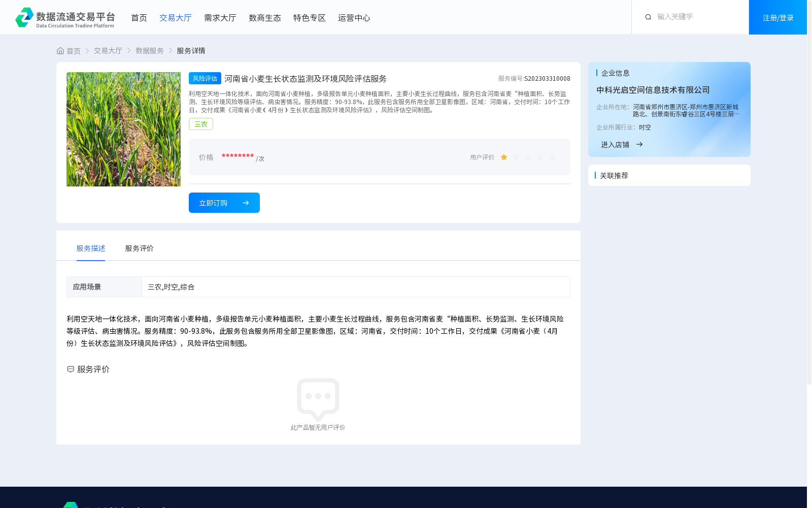Screen dimensions: 812x508
Task: Click the 注册/登录 button
Action: point(778,17)
